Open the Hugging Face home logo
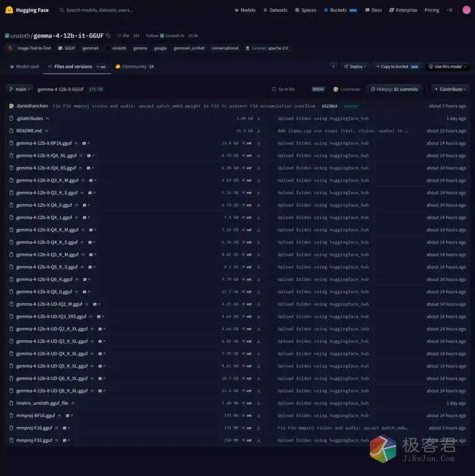475x476 pixels. pyautogui.click(x=27, y=10)
